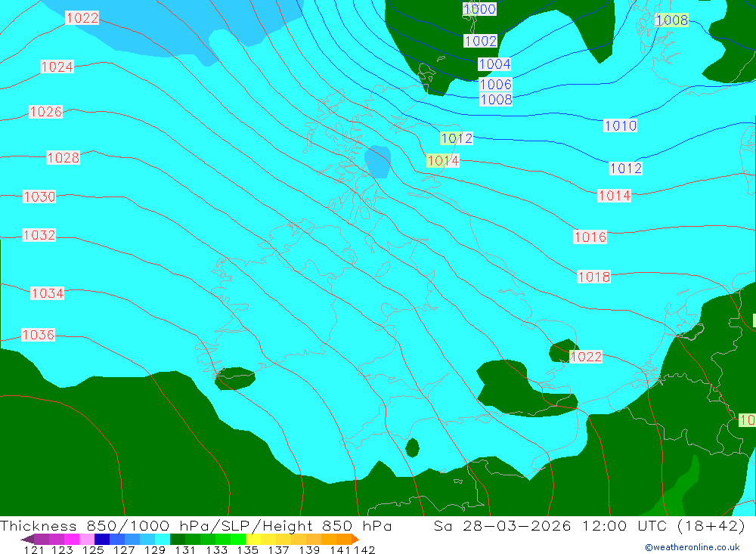
Task: Select the 135 legend scale value
Action: tap(247, 550)
